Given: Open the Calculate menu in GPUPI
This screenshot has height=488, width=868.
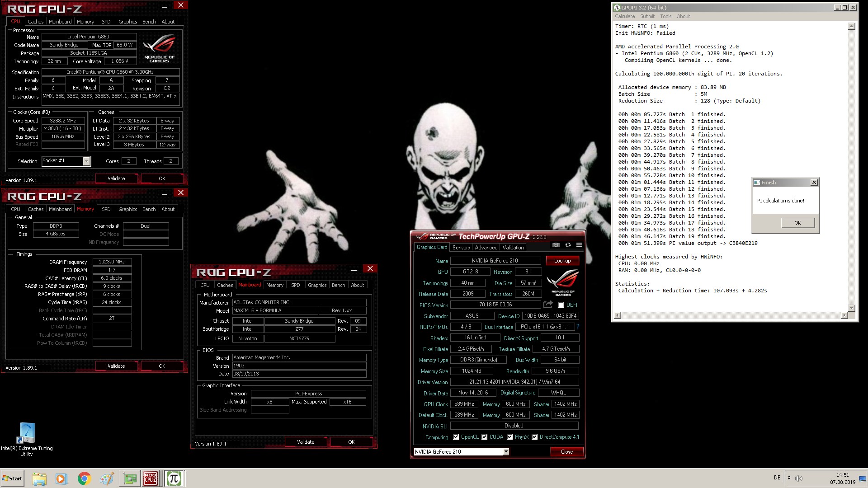Looking at the screenshot, I should (624, 16).
